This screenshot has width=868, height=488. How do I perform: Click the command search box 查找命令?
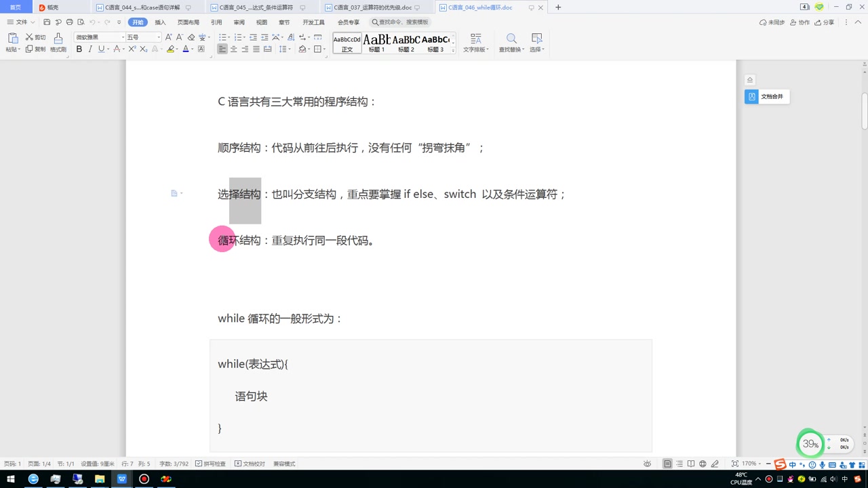click(x=400, y=22)
